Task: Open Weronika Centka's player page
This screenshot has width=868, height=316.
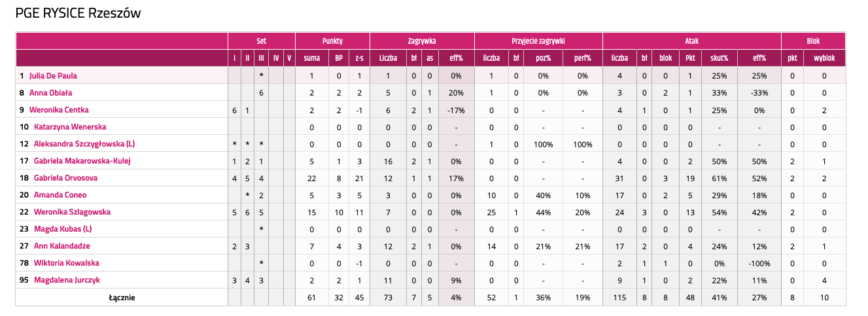Action: [59, 110]
